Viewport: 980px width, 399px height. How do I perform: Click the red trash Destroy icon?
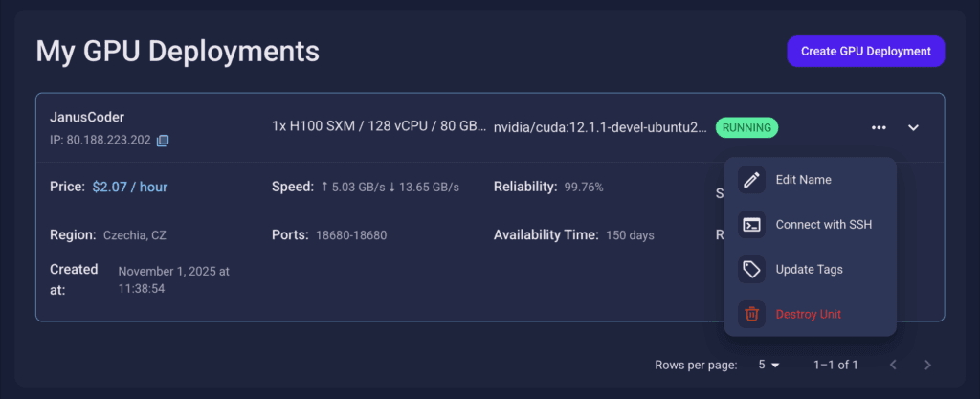click(752, 314)
